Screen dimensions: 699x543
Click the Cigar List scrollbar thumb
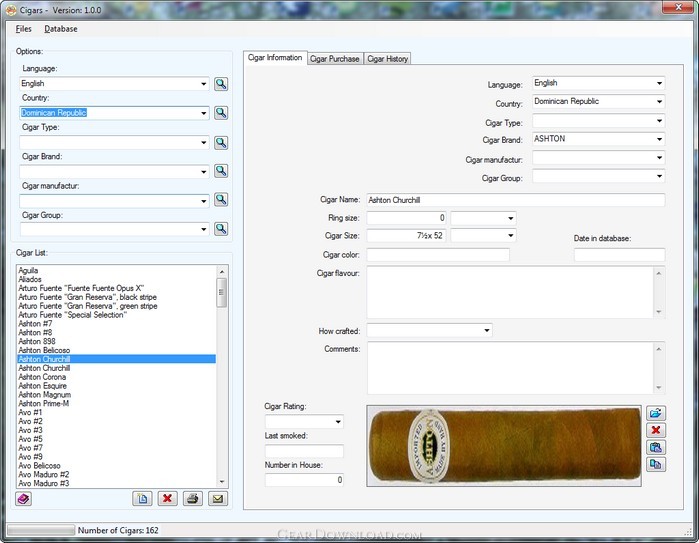(x=222, y=292)
